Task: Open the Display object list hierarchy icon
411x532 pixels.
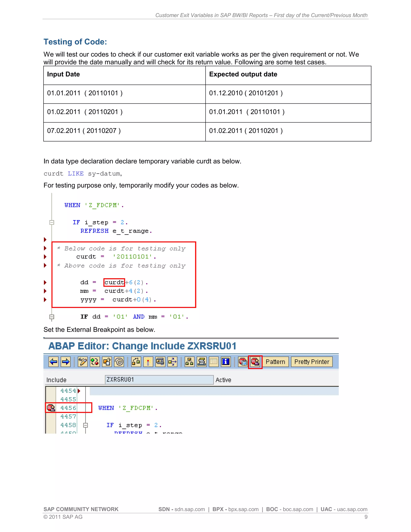Action: point(189,362)
